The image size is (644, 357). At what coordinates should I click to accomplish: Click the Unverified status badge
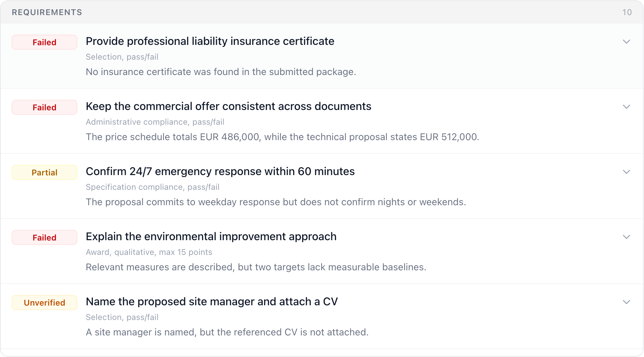(45, 303)
